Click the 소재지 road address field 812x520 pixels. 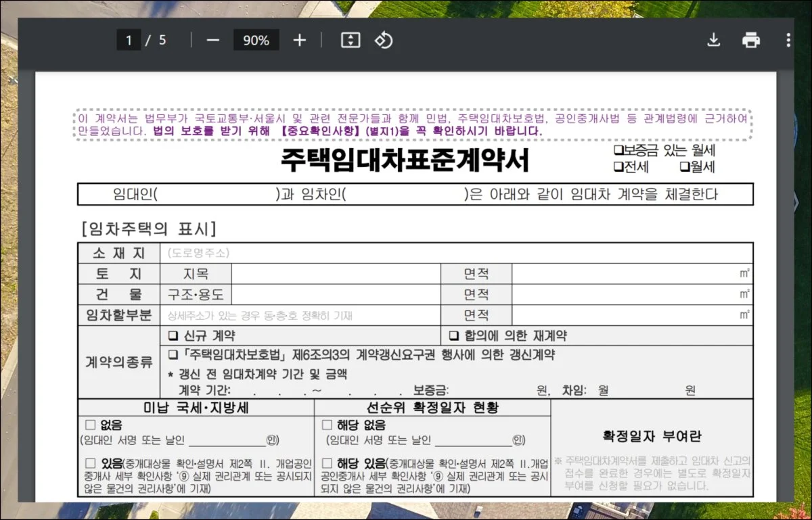click(457, 254)
